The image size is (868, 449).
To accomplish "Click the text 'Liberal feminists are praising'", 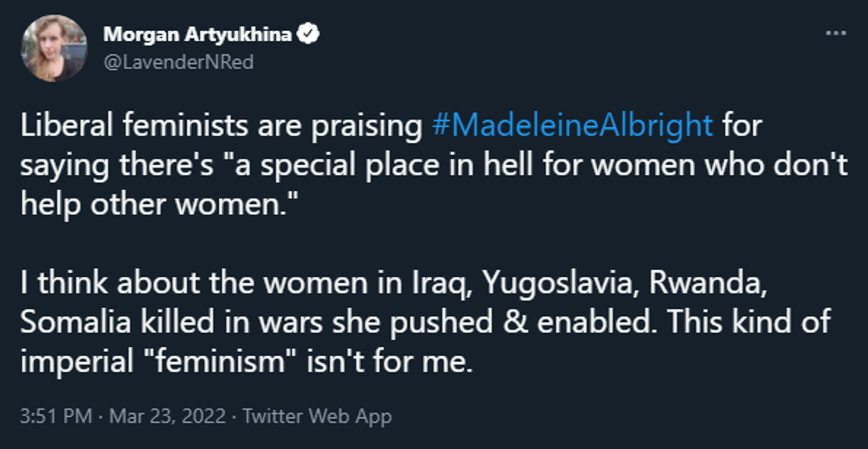I will (222, 125).
